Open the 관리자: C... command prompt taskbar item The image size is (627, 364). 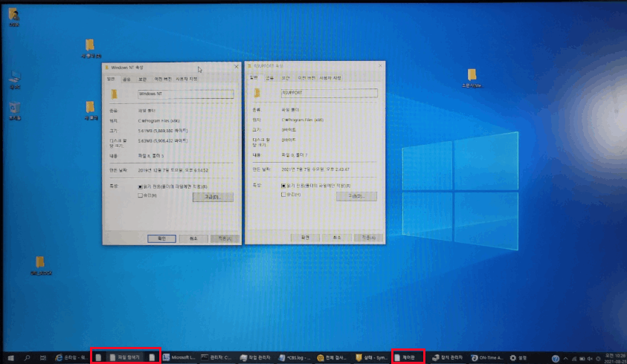coord(216,357)
